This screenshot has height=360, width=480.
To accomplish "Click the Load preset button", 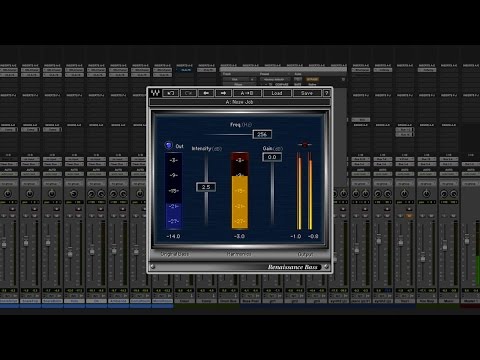I will click(x=277, y=93).
